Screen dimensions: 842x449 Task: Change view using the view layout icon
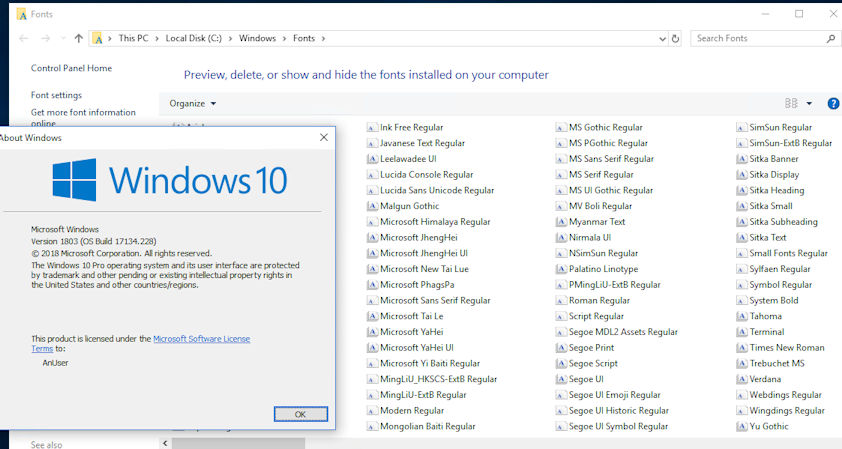point(791,104)
